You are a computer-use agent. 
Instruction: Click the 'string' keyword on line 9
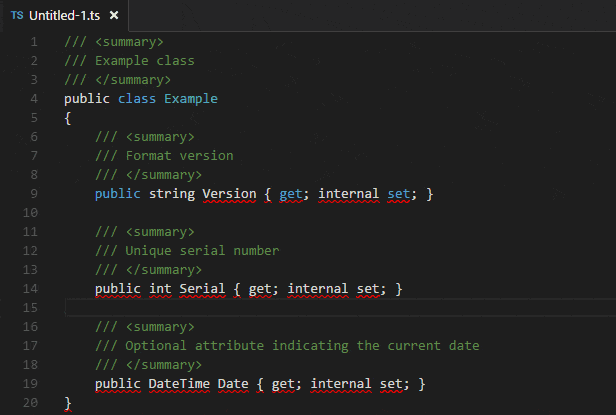[x=172, y=194]
